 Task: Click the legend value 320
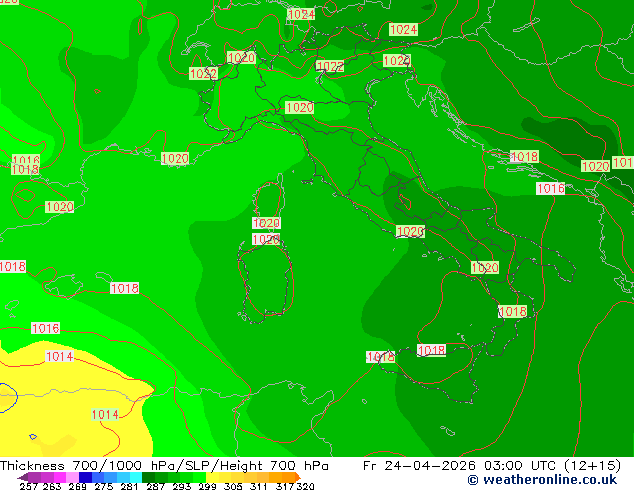(x=305, y=486)
